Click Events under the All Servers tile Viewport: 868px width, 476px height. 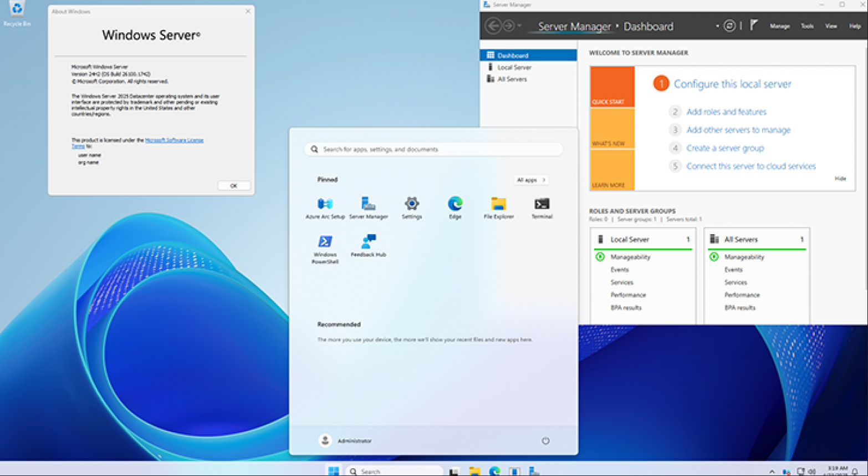click(733, 270)
